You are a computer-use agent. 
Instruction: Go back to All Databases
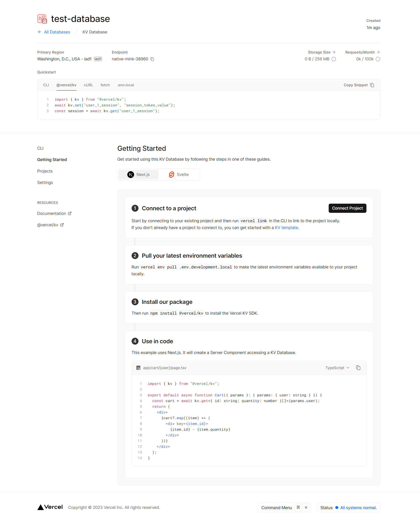click(x=57, y=32)
